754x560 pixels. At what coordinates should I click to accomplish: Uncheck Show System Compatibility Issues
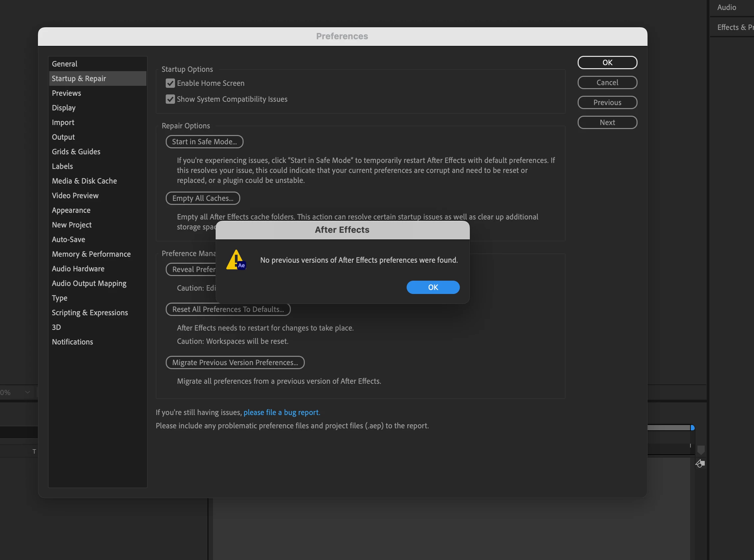click(170, 99)
